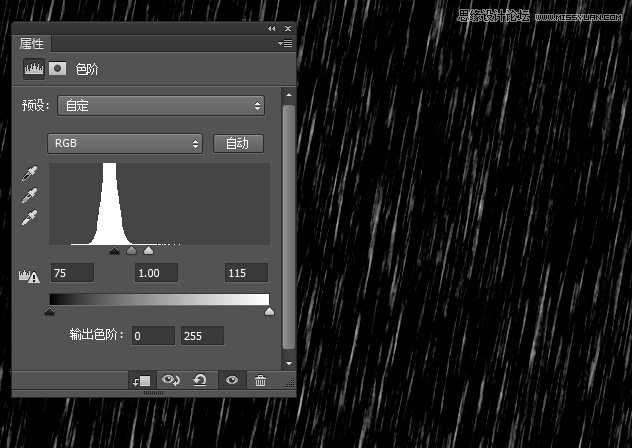Select the black point eyedropper
This screenshot has width=632, height=448.
coord(29,173)
